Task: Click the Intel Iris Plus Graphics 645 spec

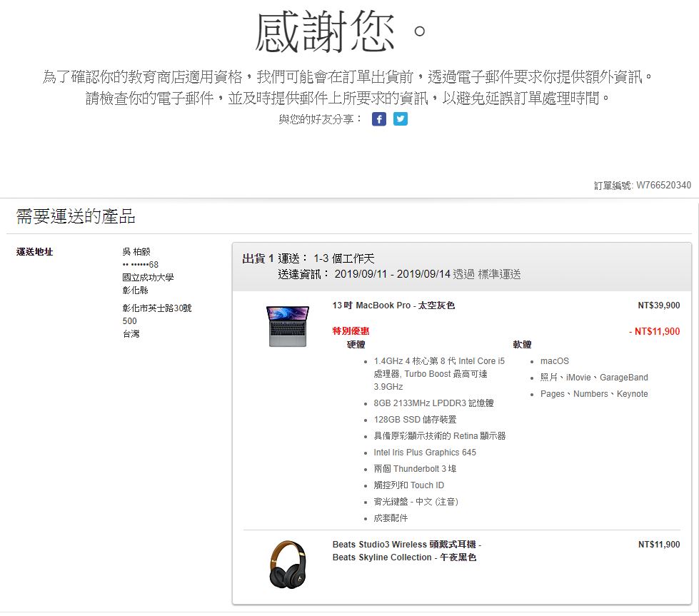Action: 425,453
